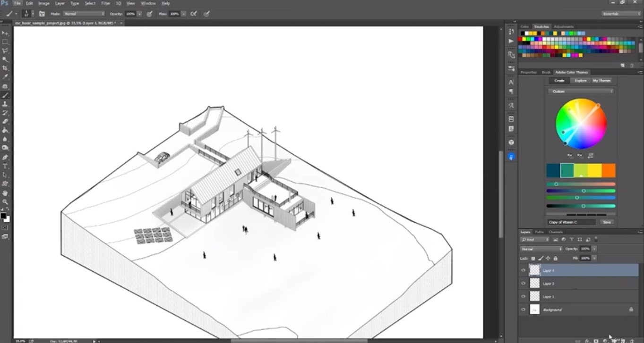Click the Pen tool icon
Image resolution: width=644 pixels, height=343 pixels.
pyautogui.click(x=5, y=157)
